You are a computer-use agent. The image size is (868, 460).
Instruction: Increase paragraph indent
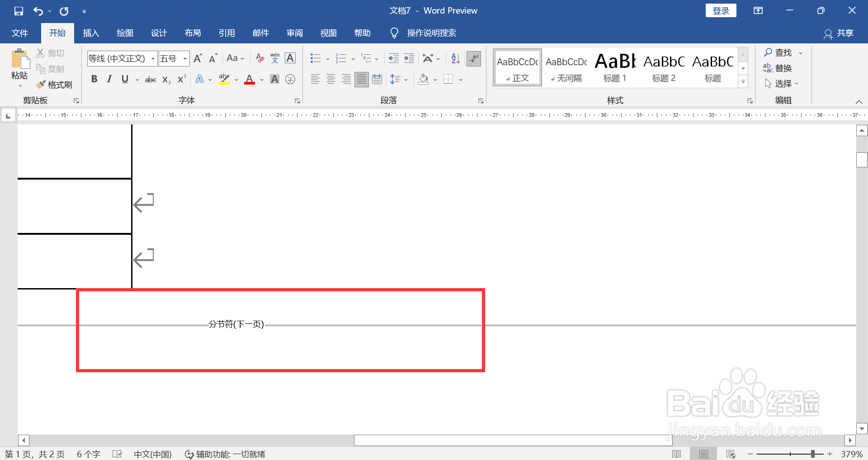coord(409,58)
